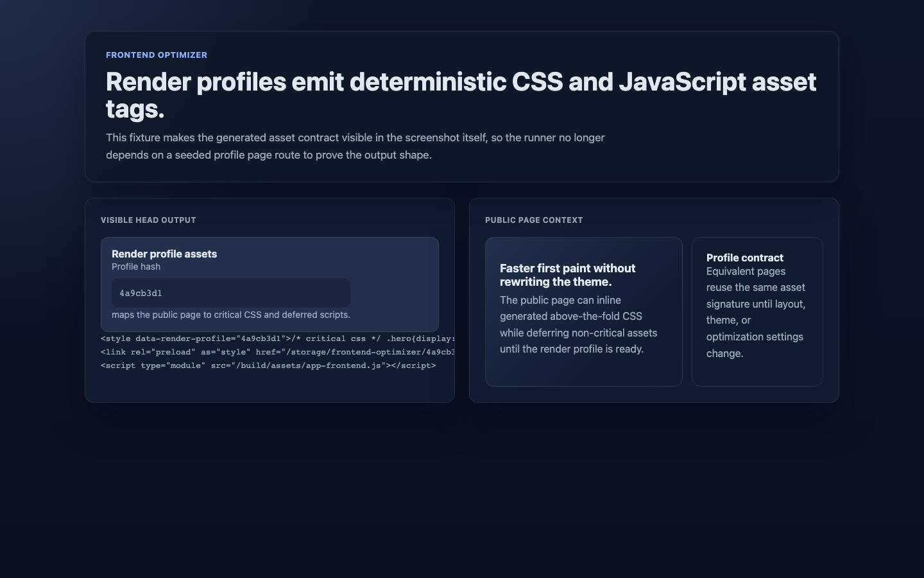This screenshot has width=924, height=578.
Task: Click the VISIBLE HEAD OUTPUT section label
Action: [148, 220]
